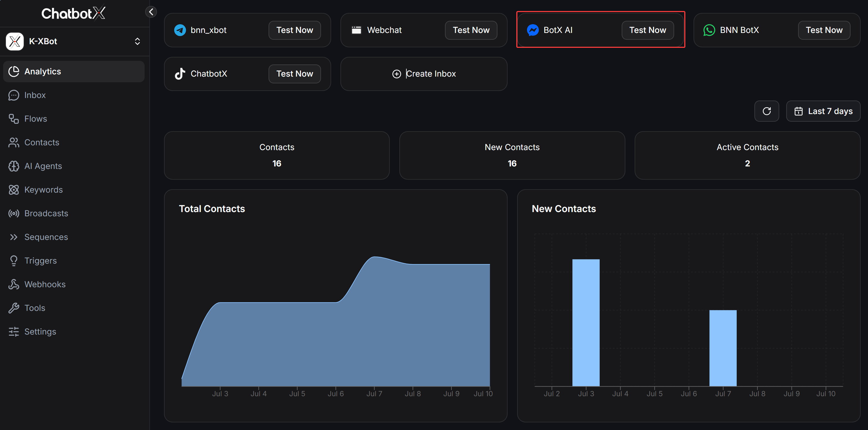This screenshot has height=430, width=868.
Task: Click Test Now for BNN BotX
Action: (824, 30)
